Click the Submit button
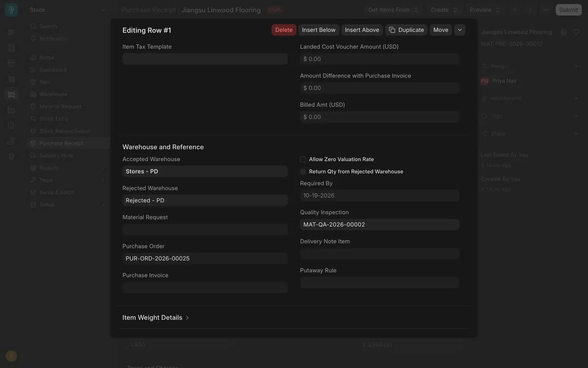This screenshot has width=588, height=368. pyautogui.click(x=569, y=10)
